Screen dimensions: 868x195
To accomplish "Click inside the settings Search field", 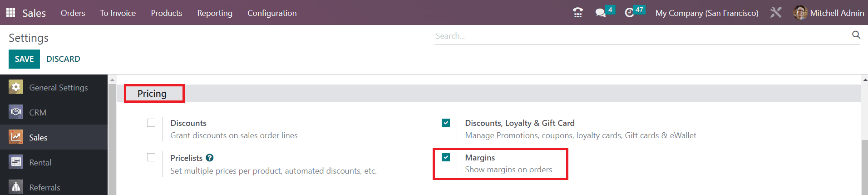I will 640,36.
